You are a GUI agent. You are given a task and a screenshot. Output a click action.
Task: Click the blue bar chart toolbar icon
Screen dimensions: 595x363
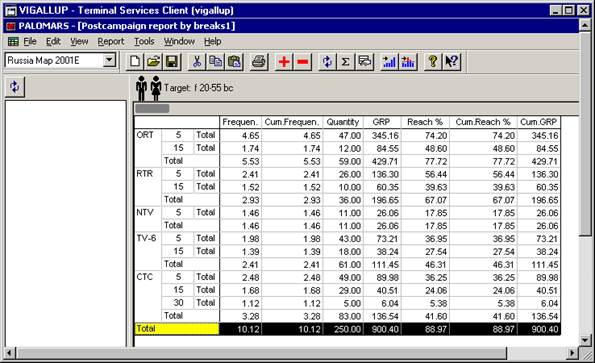click(389, 61)
